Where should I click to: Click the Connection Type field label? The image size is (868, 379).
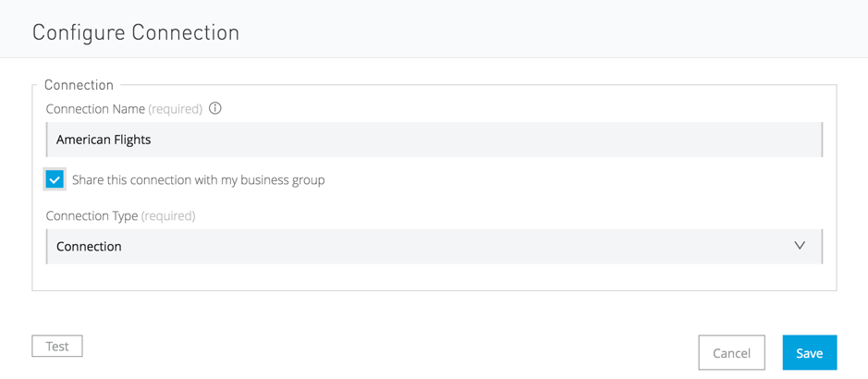pos(92,215)
